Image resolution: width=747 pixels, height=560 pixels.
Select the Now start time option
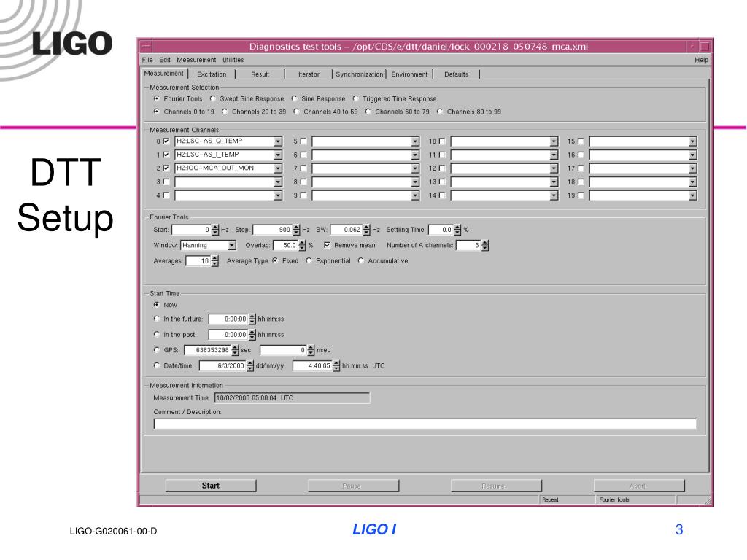click(x=156, y=304)
